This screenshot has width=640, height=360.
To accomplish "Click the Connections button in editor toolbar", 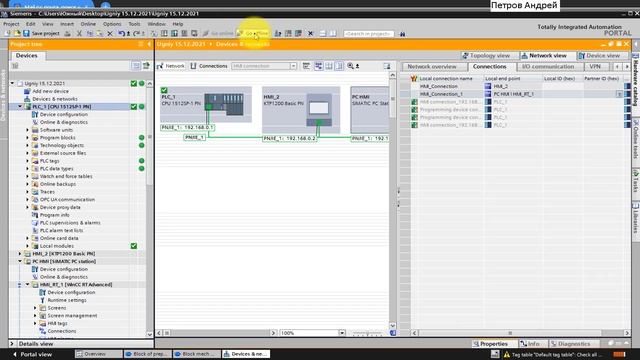I will [209, 66].
